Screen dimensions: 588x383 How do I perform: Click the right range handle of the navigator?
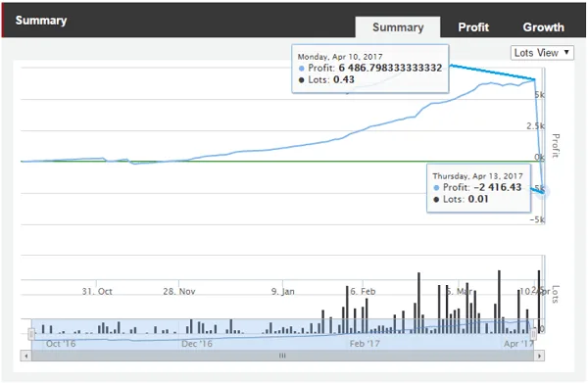[534, 334]
